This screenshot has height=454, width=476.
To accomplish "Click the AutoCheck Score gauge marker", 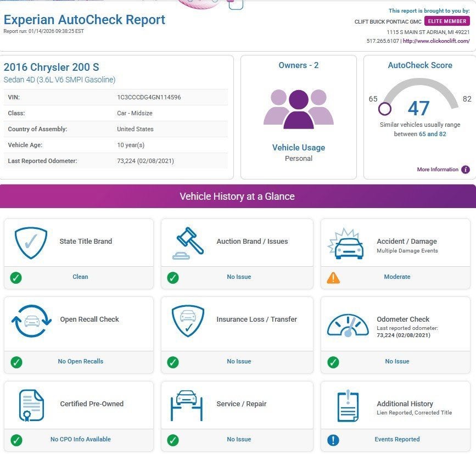I will [385, 109].
